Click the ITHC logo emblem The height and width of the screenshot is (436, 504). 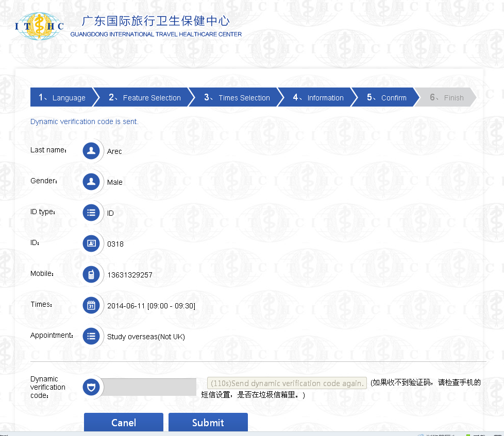39,27
